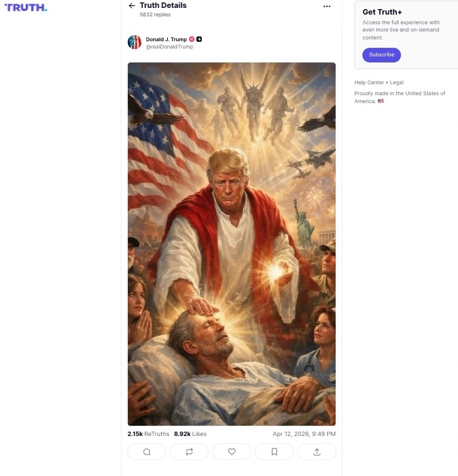Image resolution: width=458 pixels, height=476 pixels.
Task: Open the Legal link
Action: (396, 82)
